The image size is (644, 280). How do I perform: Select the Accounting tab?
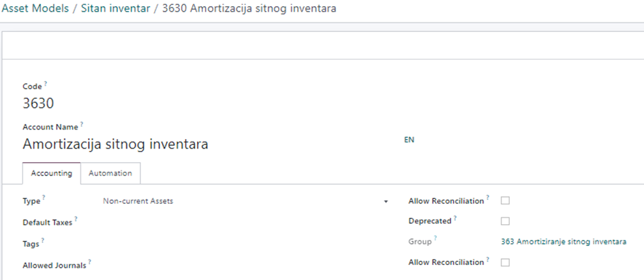click(x=52, y=173)
